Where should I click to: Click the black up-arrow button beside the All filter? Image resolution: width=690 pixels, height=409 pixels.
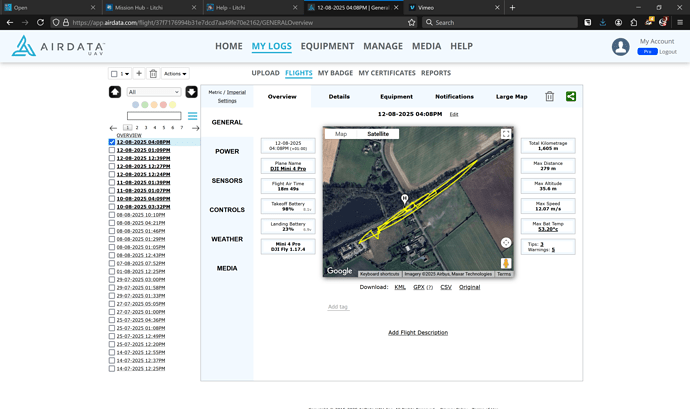115,92
